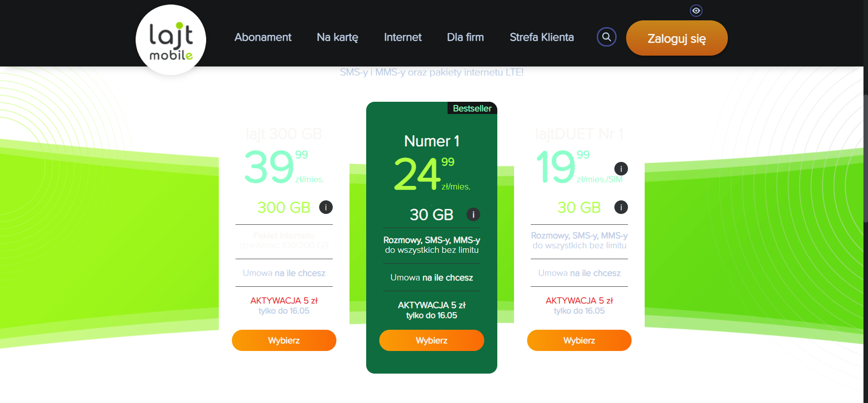Click the lajt mobile logo
The image size is (868, 403).
171,40
